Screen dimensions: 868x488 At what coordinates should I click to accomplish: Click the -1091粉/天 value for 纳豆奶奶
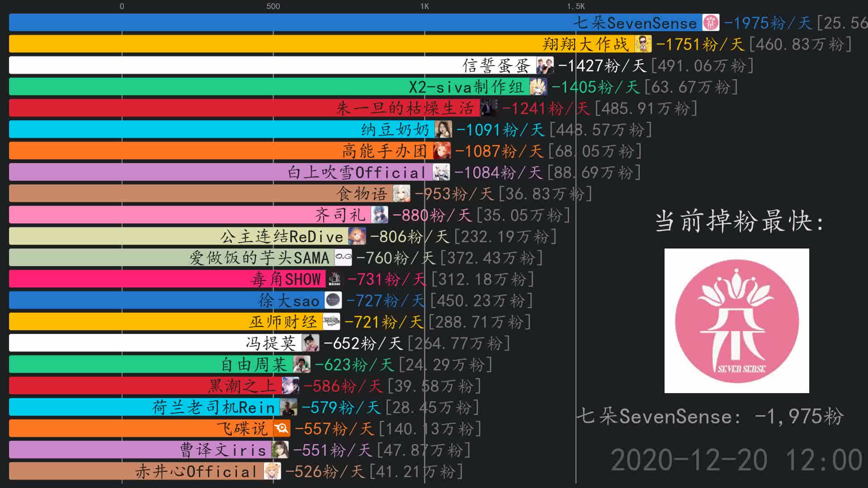pyautogui.click(x=500, y=130)
